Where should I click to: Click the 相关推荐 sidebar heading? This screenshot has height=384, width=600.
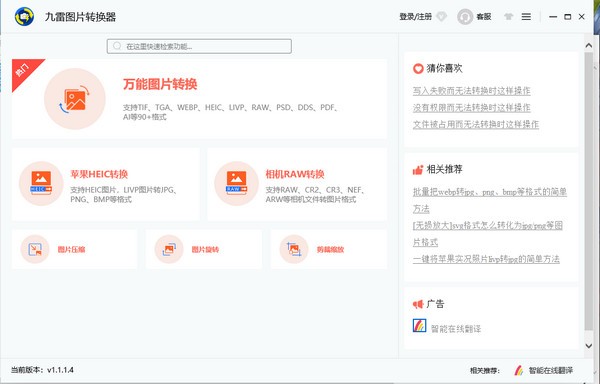pos(445,169)
